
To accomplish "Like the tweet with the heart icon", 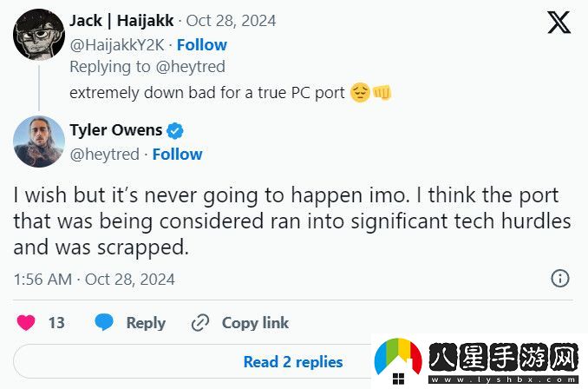I will (26, 322).
